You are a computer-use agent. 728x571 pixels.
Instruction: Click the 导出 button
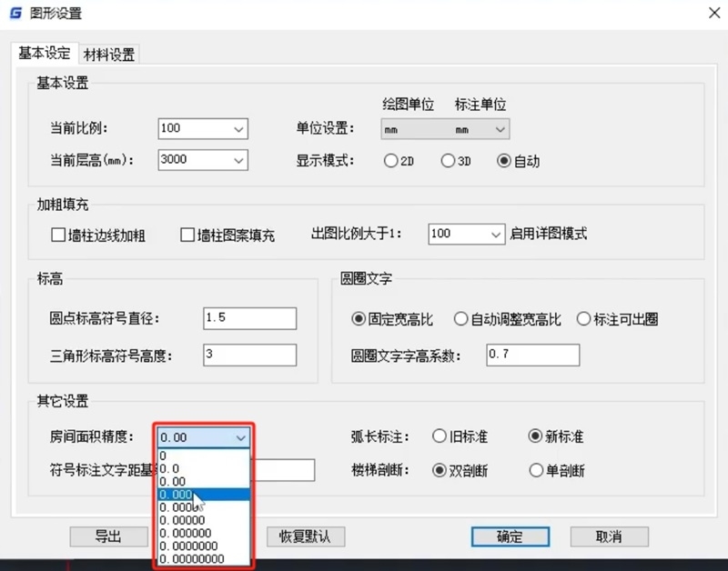tap(108, 536)
